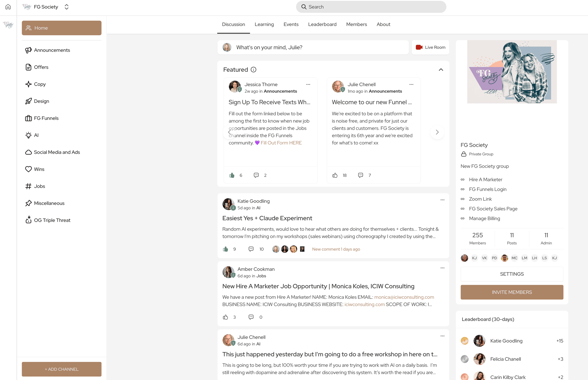Open comments on Katie Goodling's post
The image size is (588, 380).
[x=251, y=249]
